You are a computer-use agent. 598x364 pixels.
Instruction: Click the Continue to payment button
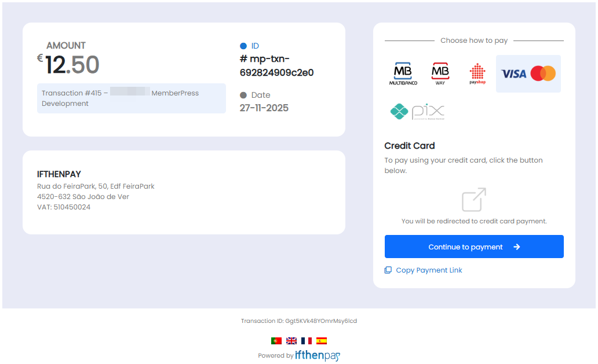(473, 247)
